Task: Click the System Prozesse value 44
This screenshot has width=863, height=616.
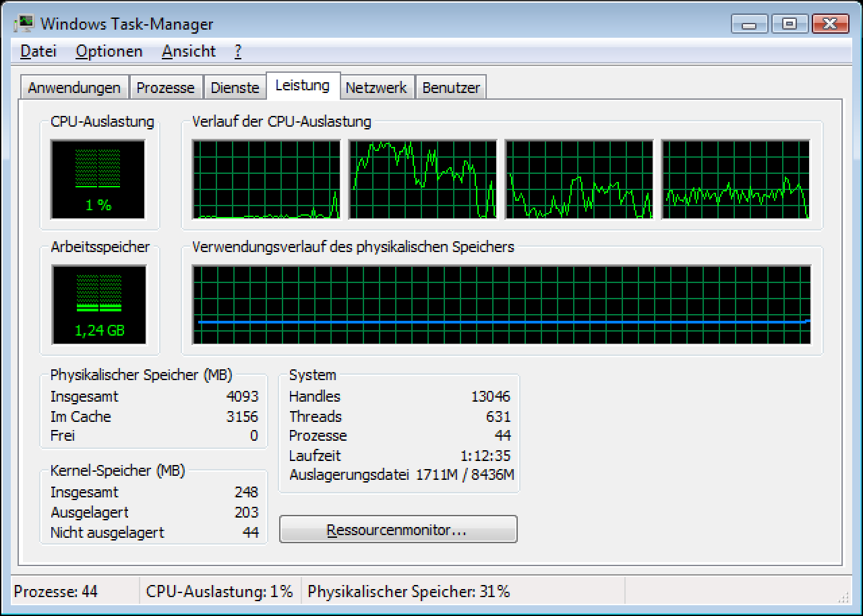Action: pyautogui.click(x=502, y=436)
